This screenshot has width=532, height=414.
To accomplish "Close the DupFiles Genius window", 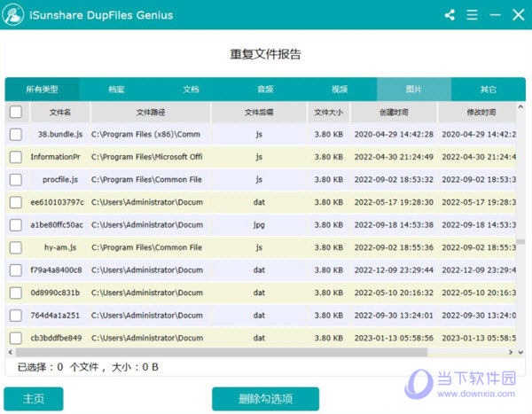I will pyautogui.click(x=518, y=15).
